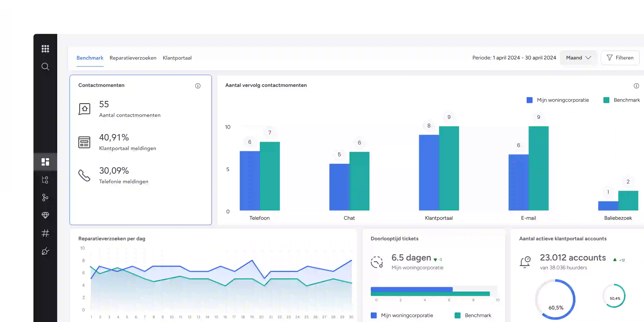
Task: Click the 50,4% green donut chart
Action: coord(614,296)
